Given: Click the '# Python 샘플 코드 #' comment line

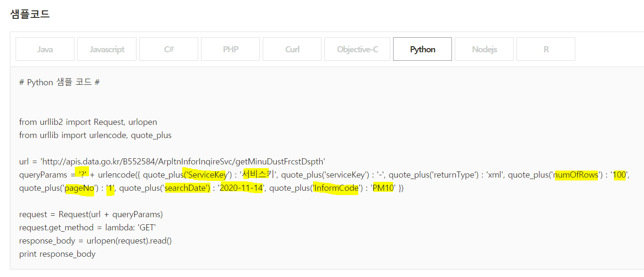Looking at the screenshot, I should coord(59,82).
